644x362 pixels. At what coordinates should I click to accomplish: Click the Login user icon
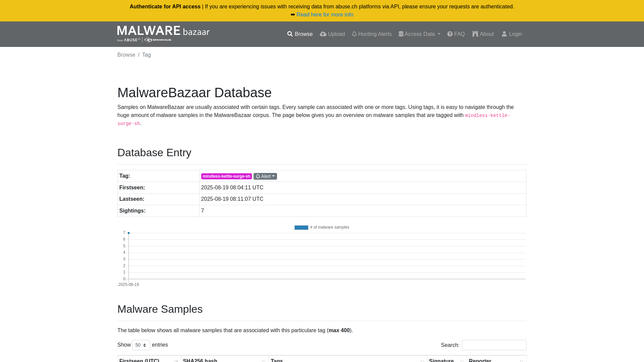(504, 34)
